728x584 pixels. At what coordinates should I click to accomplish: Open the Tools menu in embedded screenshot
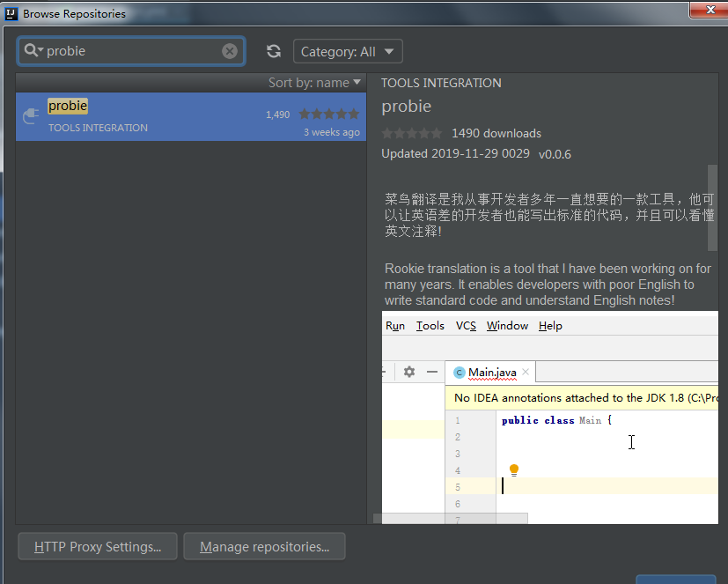coord(430,326)
